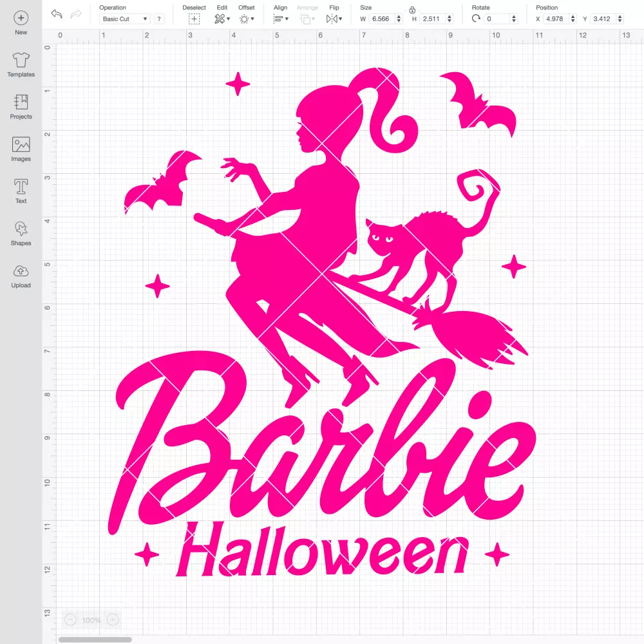Open the Projects panel
This screenshot has width=644, height=644.
[21, 107]
